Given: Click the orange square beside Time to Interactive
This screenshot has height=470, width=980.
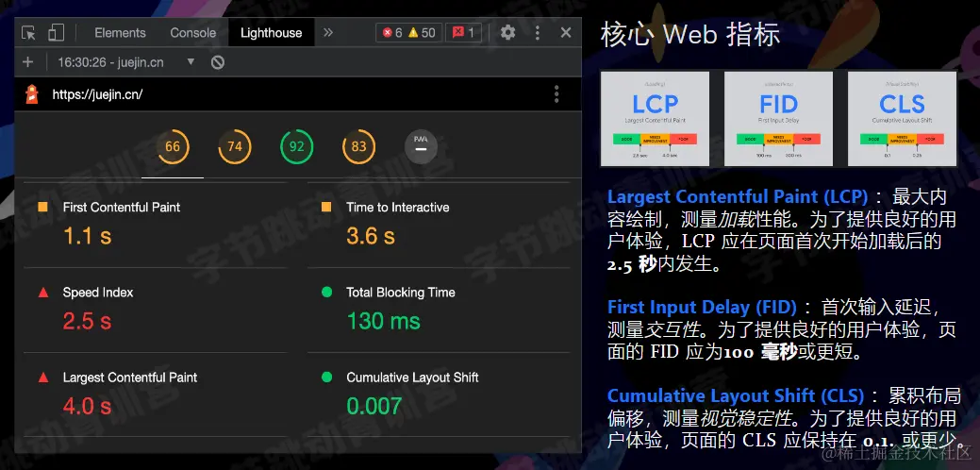Looking at the screenshot, I should pyautogui.click(x=326, y=207).
